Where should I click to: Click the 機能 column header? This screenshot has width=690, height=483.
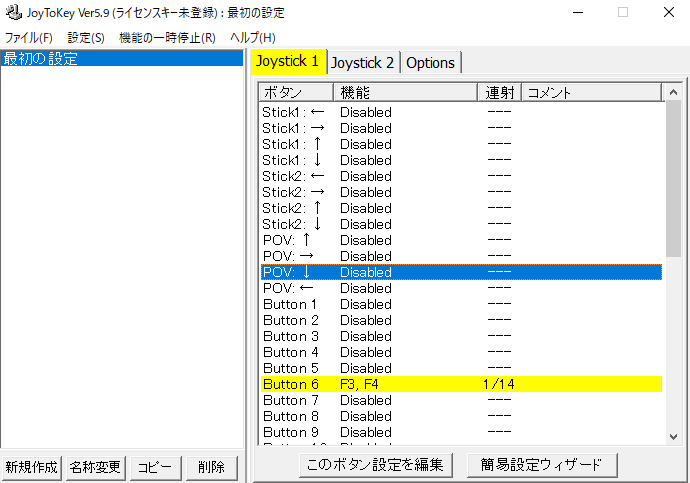pyautogui.click(x=405, y=92)
